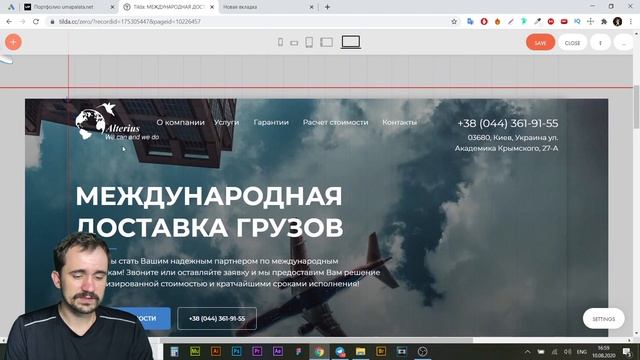Screen dimensions: 640x360
Task: Switch ENG input language
Action: (x=582, y=351)
